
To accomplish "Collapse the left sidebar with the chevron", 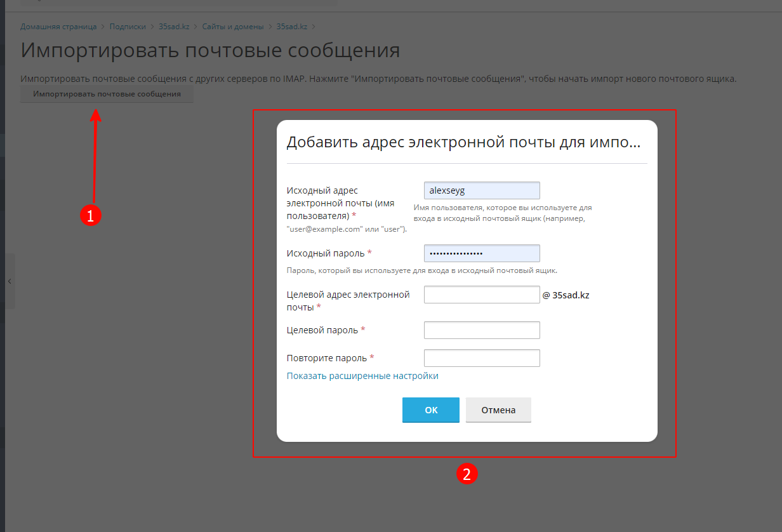I will 10,281.
